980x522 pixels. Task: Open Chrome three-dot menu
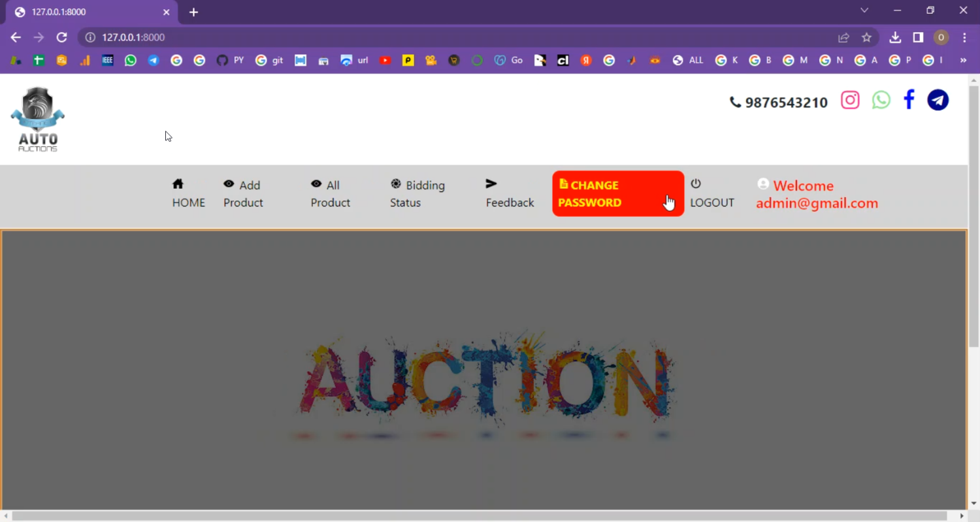(x=964, y=37)
